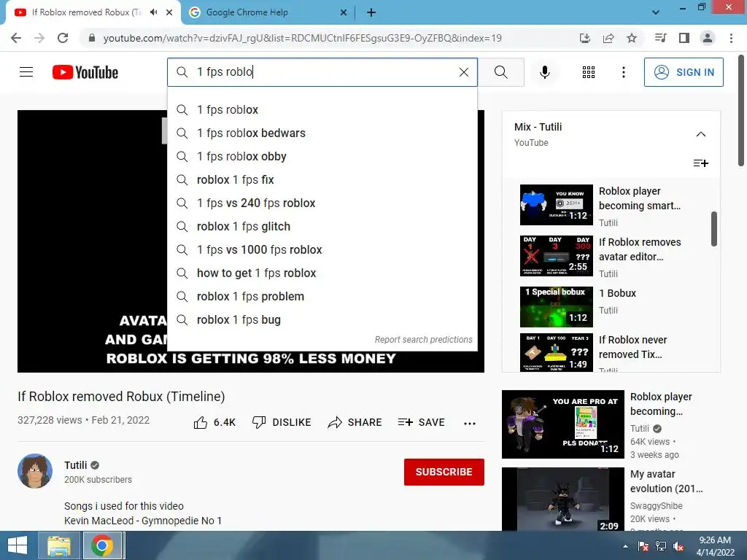This screenshot has width=747, height=560.
Task: Choose suggestion '1 fps roblox'
Action: pyautogui.click(x=322, y=110)
